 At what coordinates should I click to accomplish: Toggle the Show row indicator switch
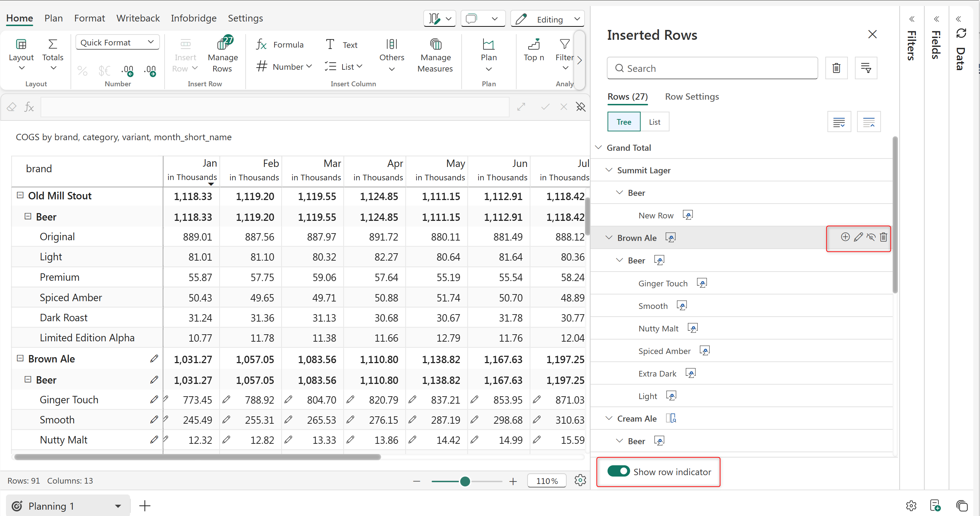[618, 471]
